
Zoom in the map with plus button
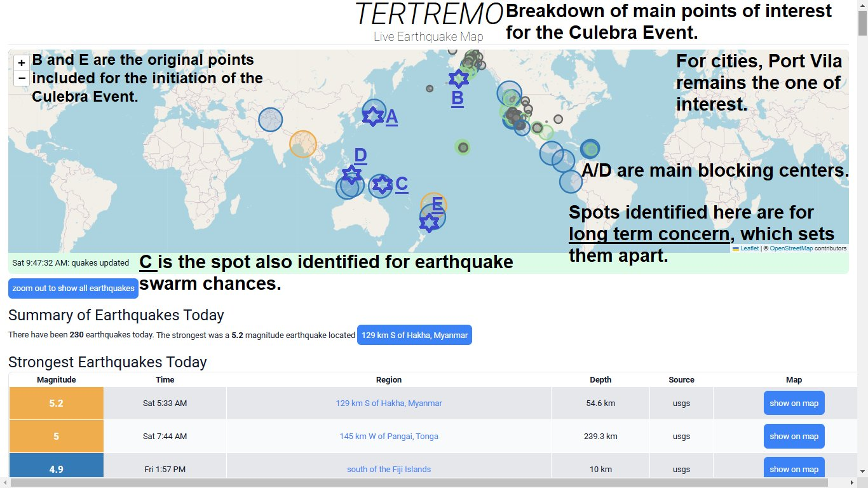tap(22, 63)
